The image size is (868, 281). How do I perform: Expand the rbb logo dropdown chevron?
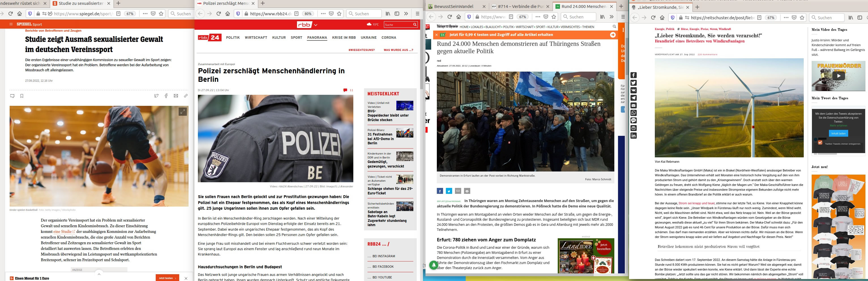[x=315, y=25]
